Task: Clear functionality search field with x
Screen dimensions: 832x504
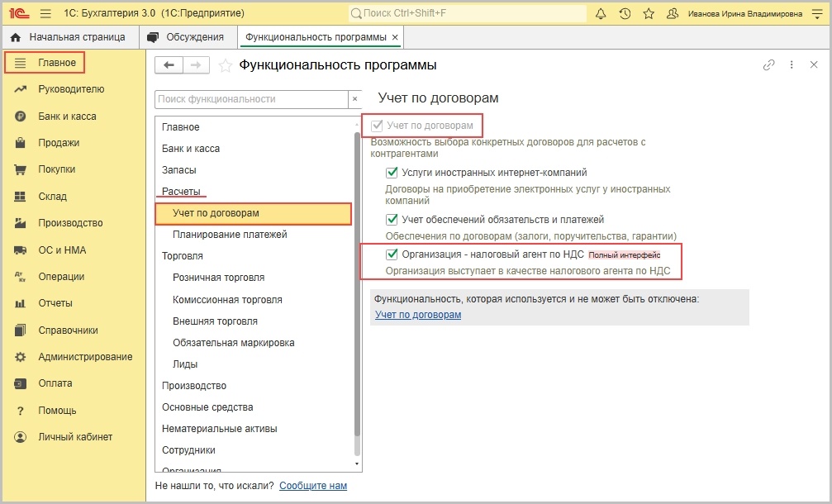Action: point(355,99)
